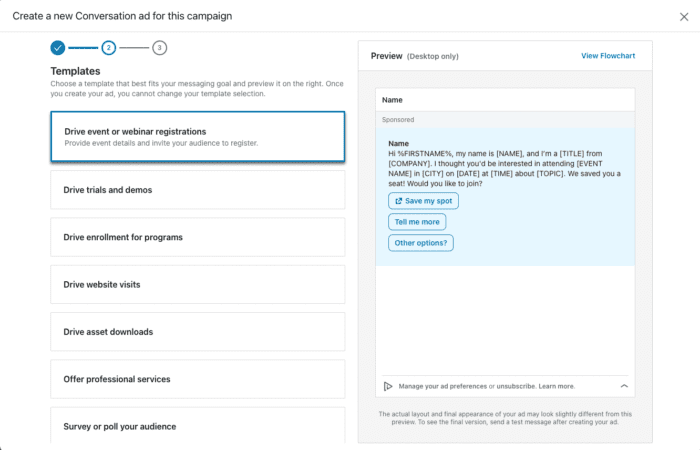This screenshot has height=450, width=700.
Task: Click the Save my spot button
Action: click(x=423, y=201)
